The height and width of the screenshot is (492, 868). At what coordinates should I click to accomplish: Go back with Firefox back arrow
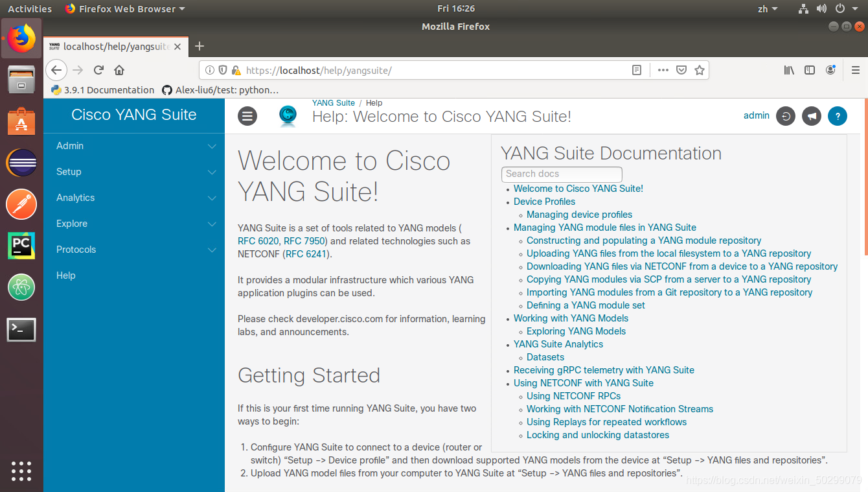tap(56, 70)
